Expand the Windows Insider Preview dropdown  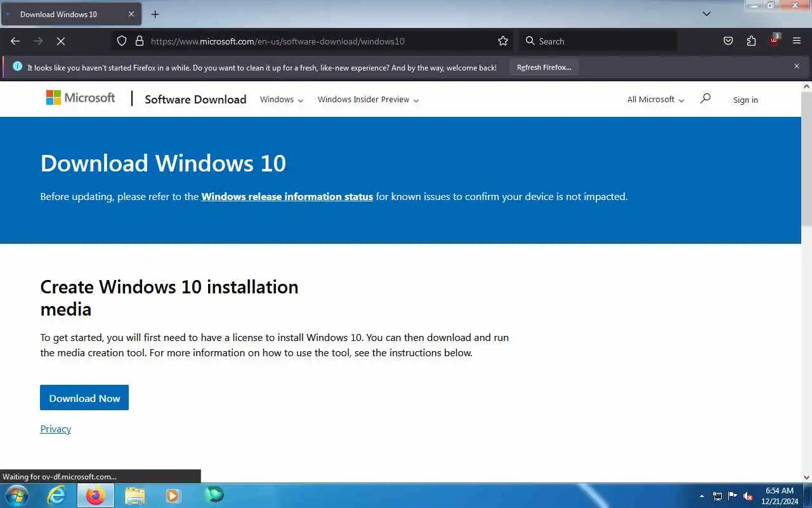pyautogui.click(x=368, y=100)
